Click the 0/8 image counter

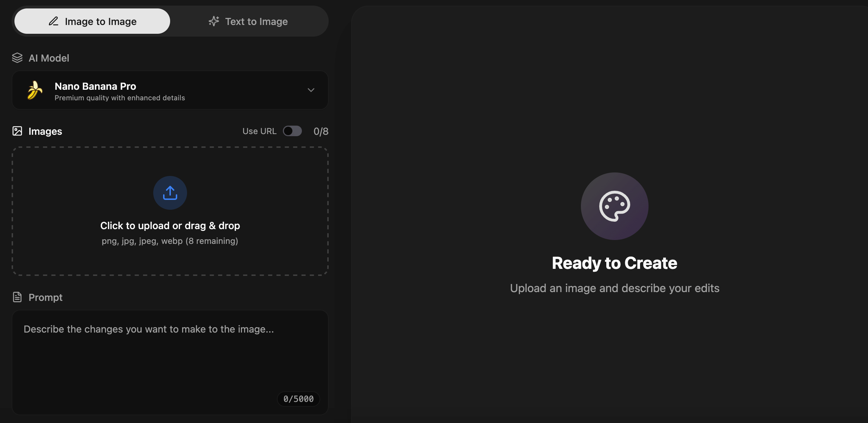pyautogui.click(x=321, y=131)
